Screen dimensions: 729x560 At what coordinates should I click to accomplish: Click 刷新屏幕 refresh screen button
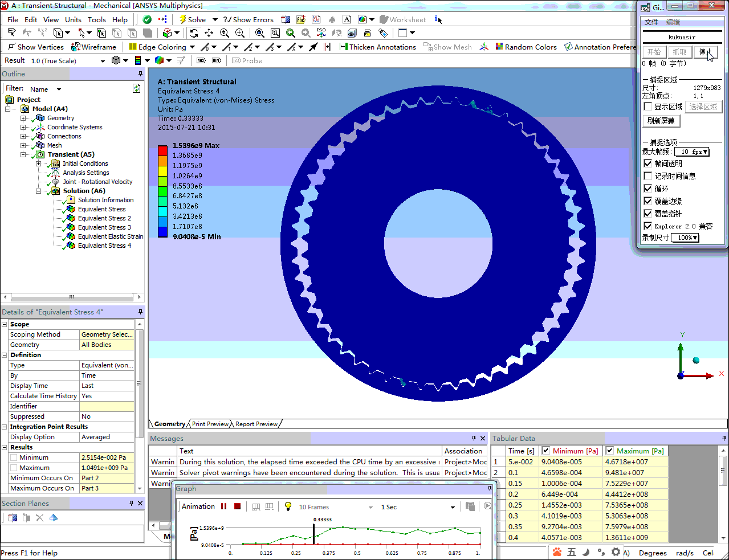[x=661, y=121]
